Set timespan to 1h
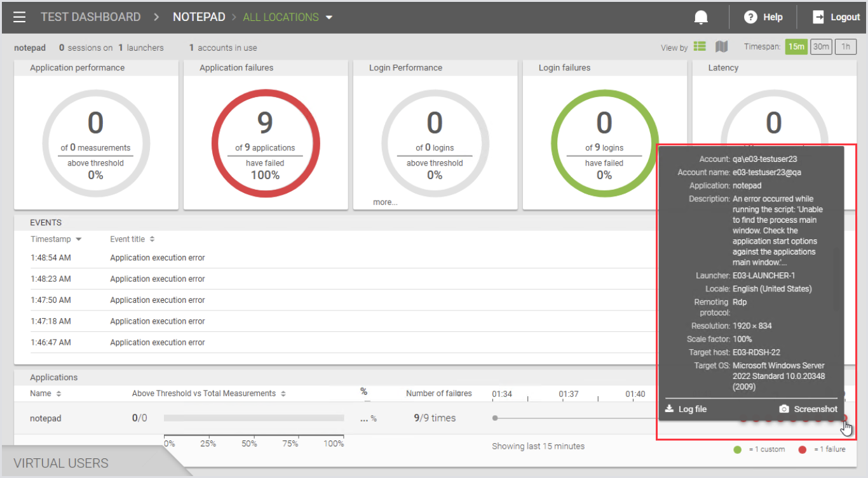 pyautogui.click(x=845, y=46)
